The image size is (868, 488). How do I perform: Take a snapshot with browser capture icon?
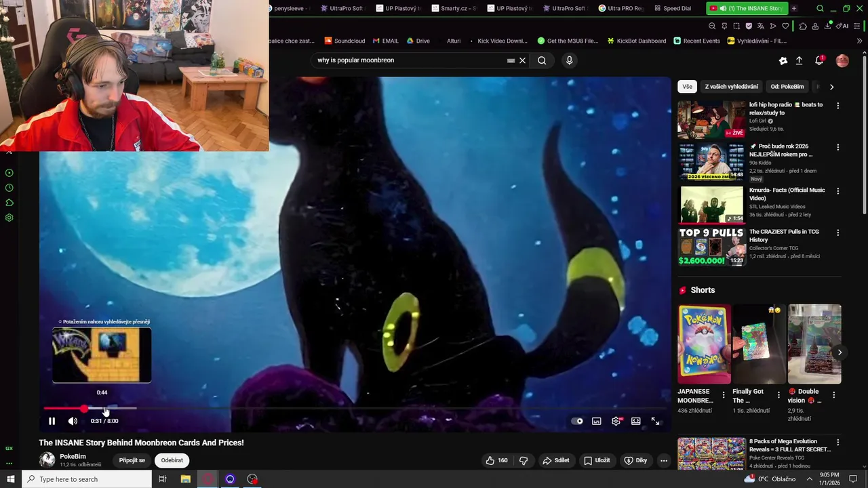click(x=736, y=26)
